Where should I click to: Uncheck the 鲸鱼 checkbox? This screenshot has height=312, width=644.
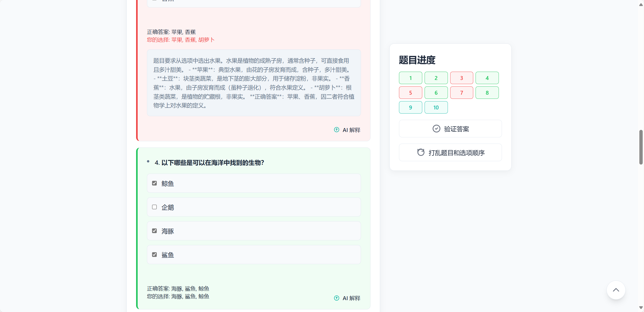point(154,183)
